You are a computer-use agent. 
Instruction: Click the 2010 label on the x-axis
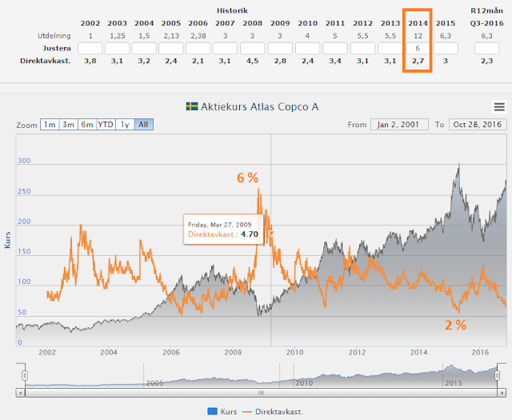[295, 352]
